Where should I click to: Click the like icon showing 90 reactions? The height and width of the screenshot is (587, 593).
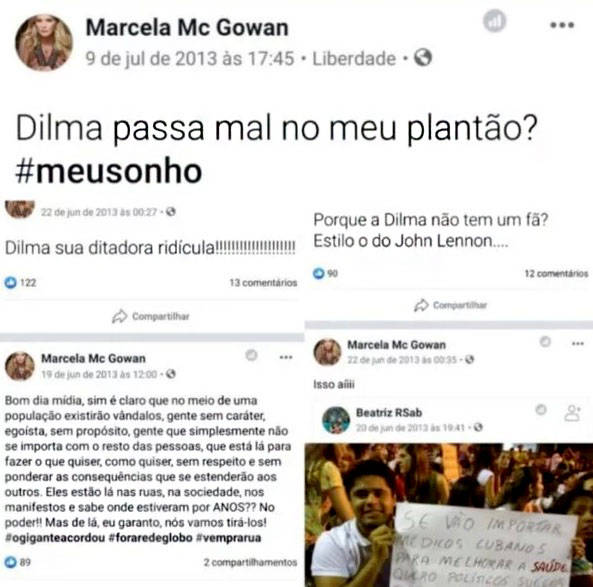[319, 273]
